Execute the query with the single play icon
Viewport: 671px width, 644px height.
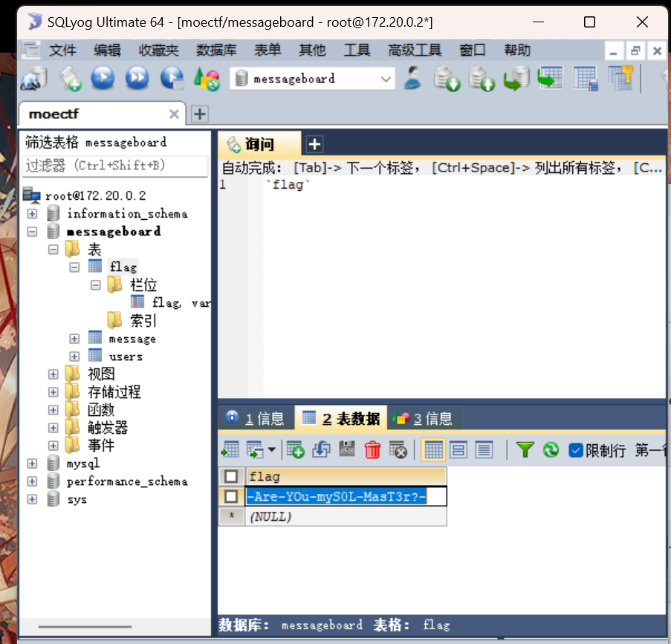pyautogui.click(x=103, y=78)
